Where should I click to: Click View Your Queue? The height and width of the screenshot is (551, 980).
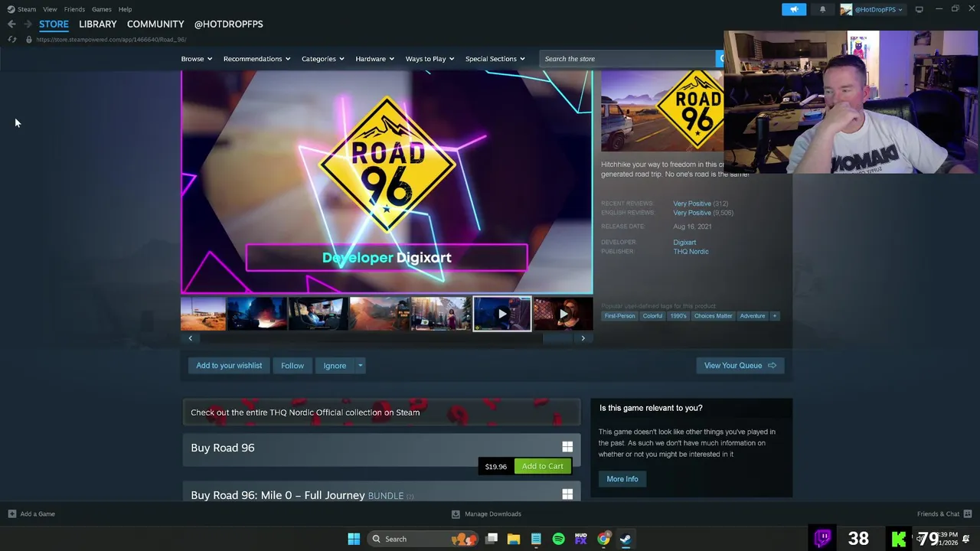click(740, 366)
